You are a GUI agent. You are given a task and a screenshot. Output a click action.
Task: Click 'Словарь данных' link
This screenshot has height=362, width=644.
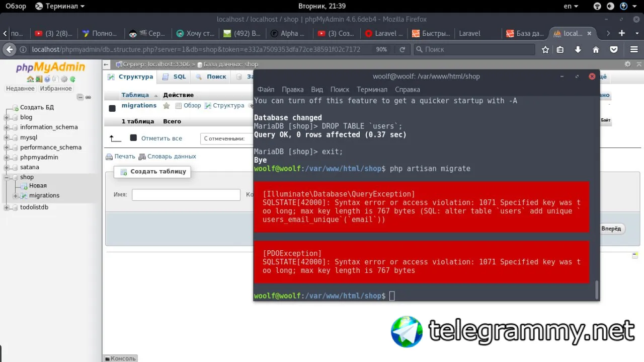click(x=168, y=157)
